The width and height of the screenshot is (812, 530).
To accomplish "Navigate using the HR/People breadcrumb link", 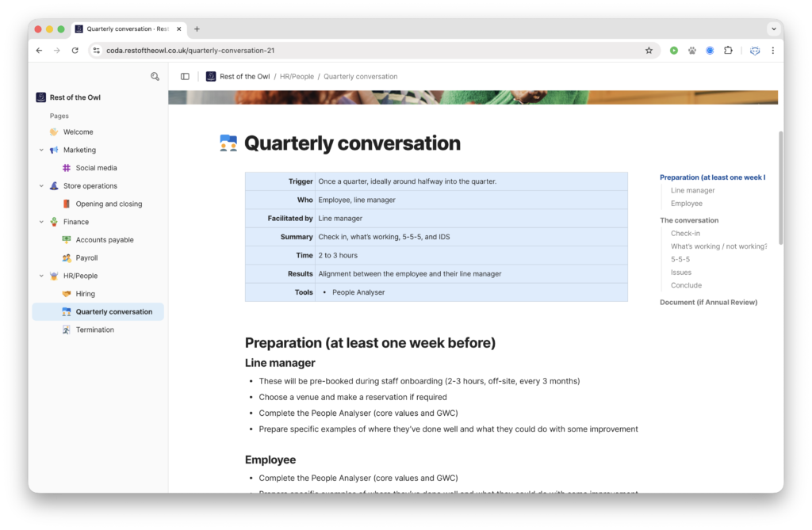I will [296, 76].
